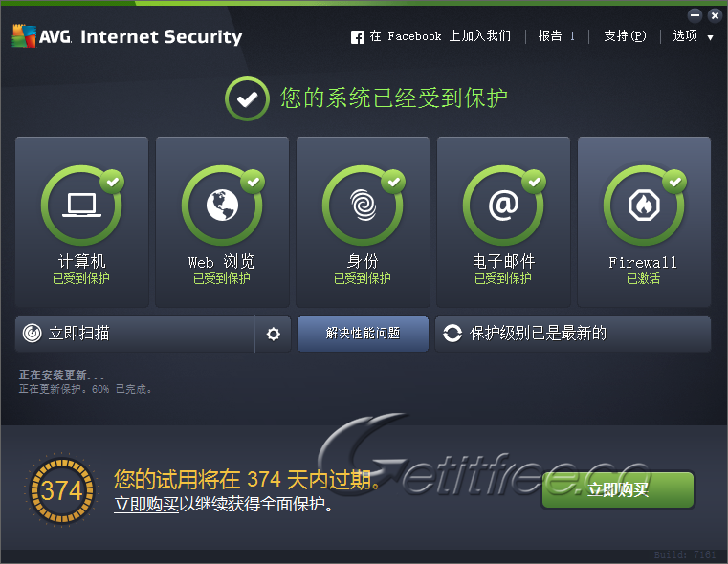Click the 您的系统已经受到保护 status checkmark
The width and height of the screenshot is (728, 564).
pos(247,98)
